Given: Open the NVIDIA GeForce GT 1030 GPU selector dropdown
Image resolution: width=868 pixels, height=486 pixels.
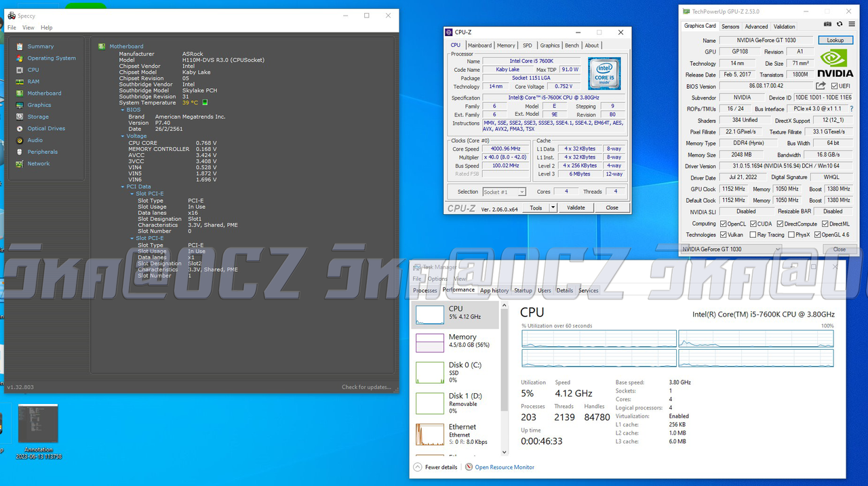Looking at the screenshot, I should click(731, 249).
